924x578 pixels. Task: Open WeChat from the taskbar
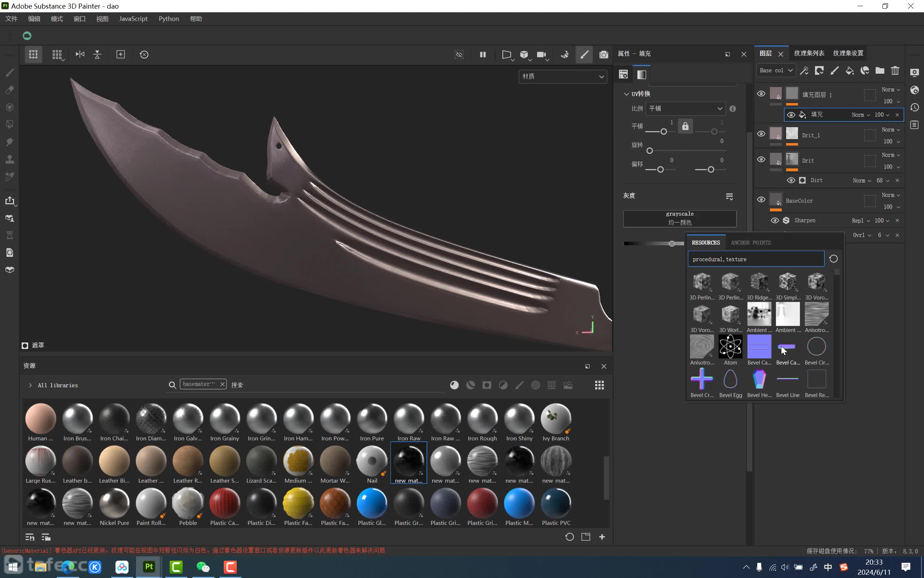[x=203, y=567]
